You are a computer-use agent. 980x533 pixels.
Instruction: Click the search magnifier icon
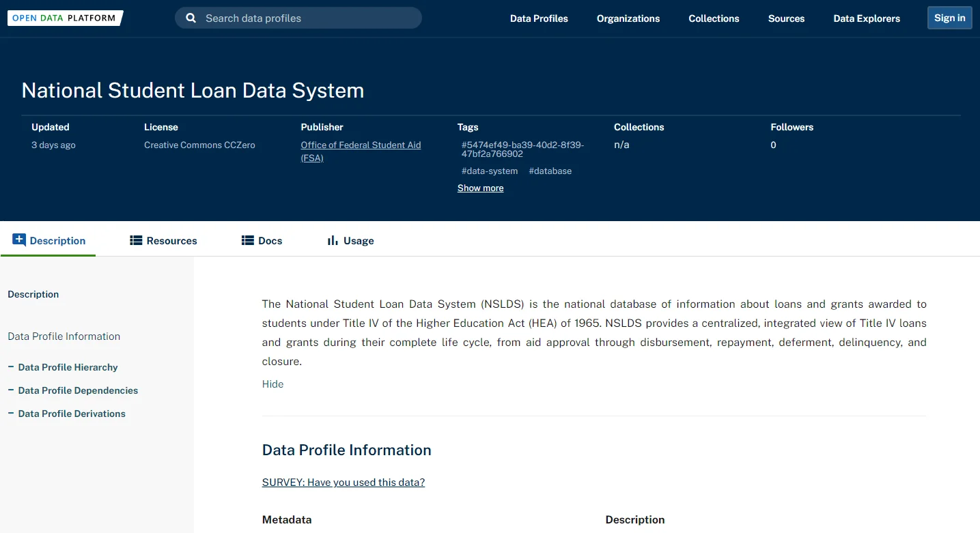point(191,18)
